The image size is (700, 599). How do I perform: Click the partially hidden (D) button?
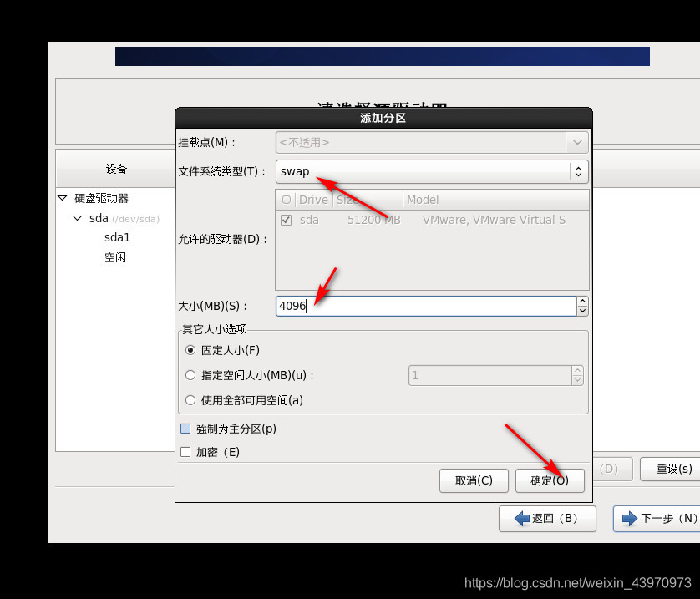click(612, 470)
